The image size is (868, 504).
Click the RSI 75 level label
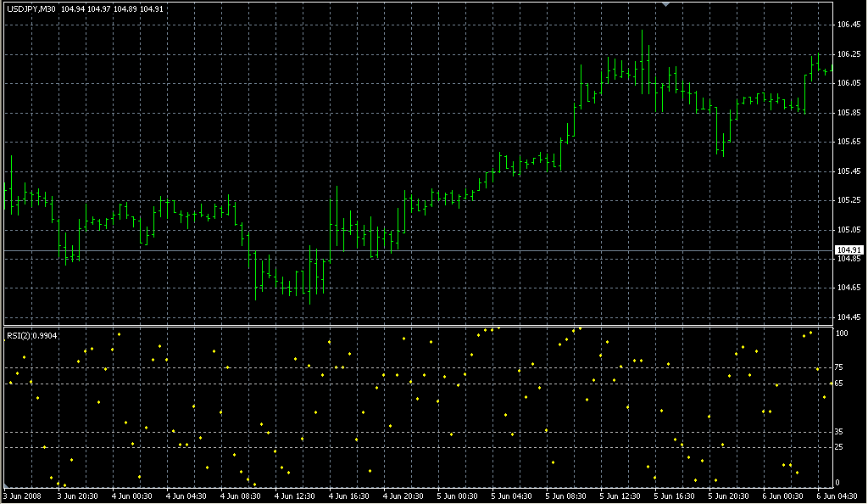(839, 367)
